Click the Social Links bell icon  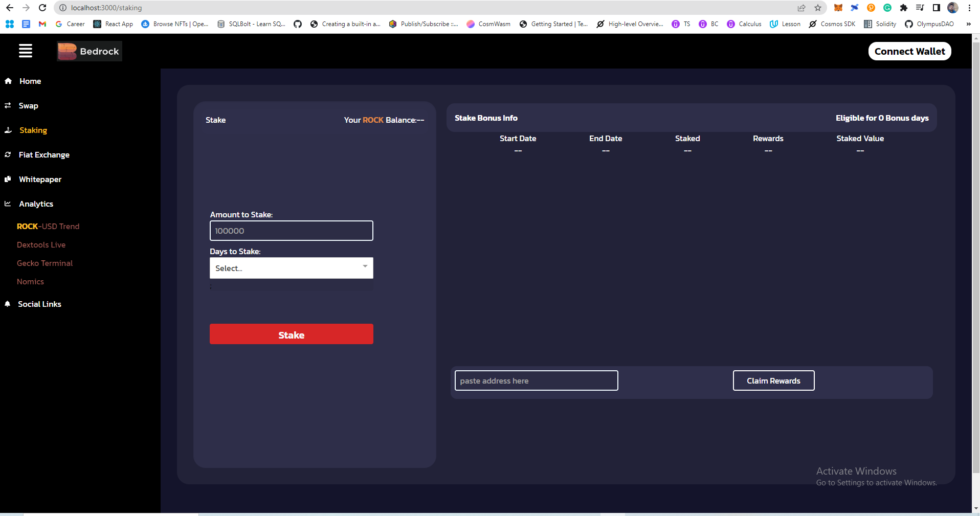[8, 304]
